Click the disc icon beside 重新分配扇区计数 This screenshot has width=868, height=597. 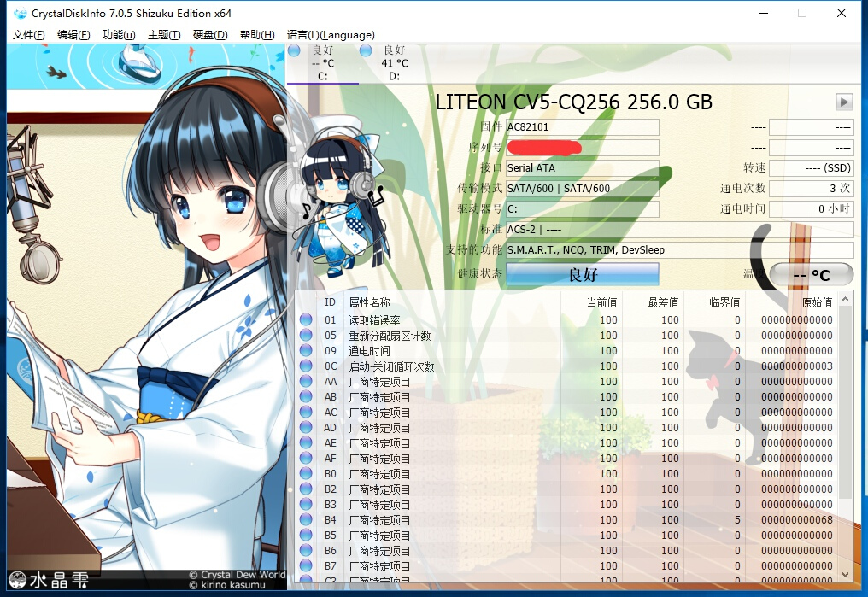(x=308, y=335)
